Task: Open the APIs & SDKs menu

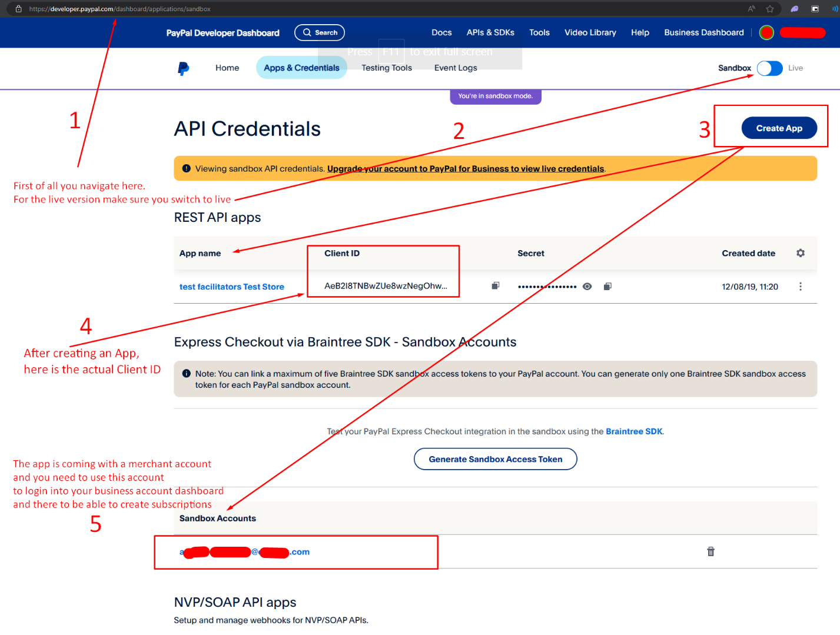Action: tap(490, 33)
